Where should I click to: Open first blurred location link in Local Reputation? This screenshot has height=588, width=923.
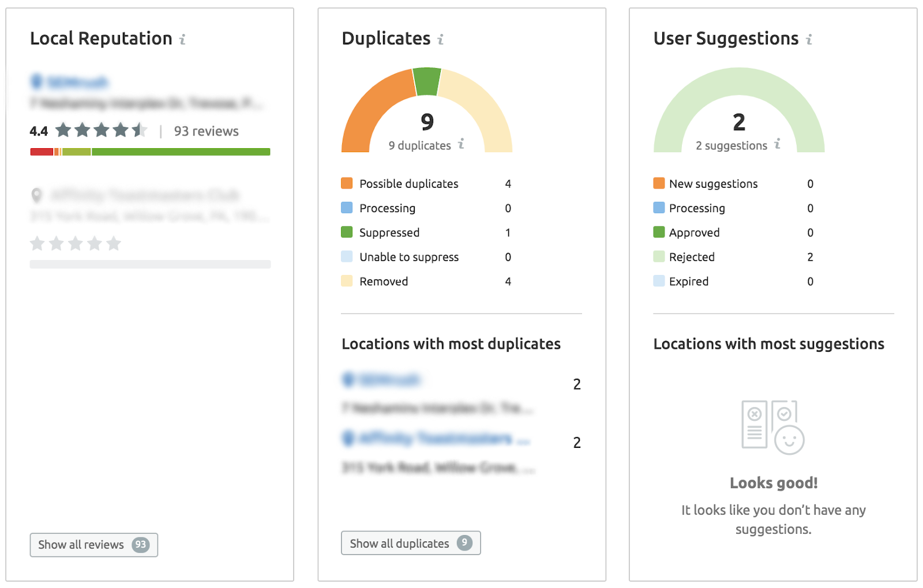70,82
